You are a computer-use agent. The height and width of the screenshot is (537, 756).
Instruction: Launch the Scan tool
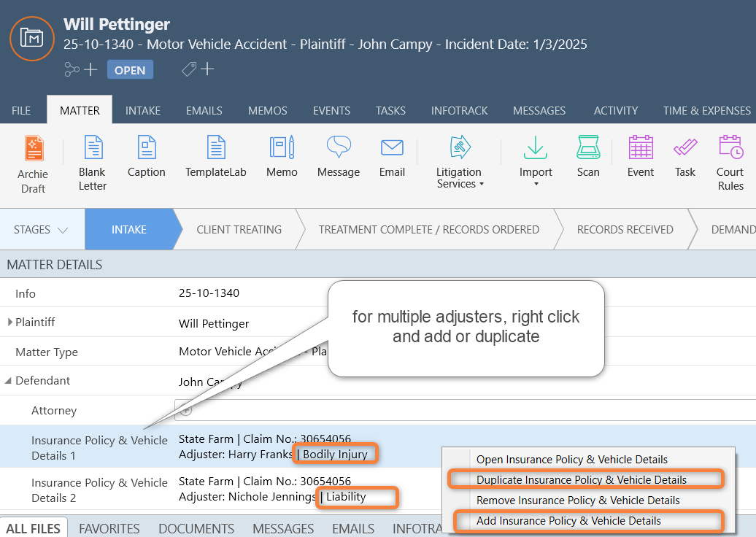[588, 156]
